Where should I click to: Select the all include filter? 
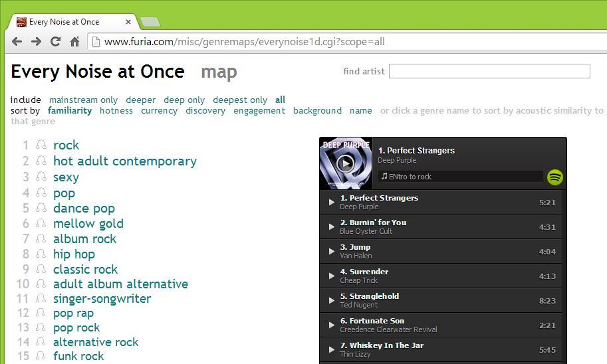[x=281, y=100]
